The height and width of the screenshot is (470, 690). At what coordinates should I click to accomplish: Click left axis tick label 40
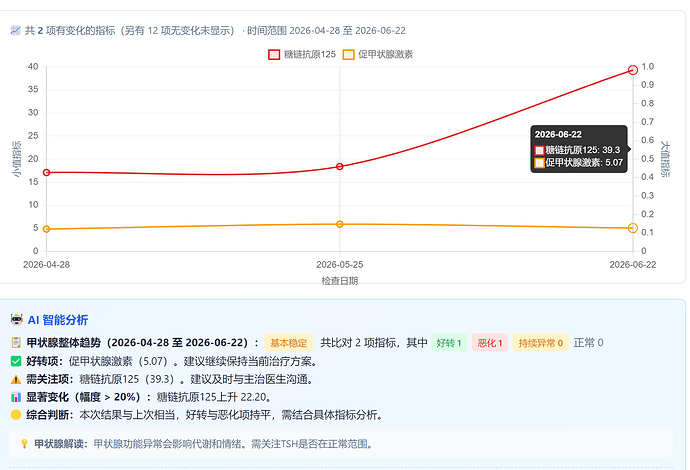point(33,66)
